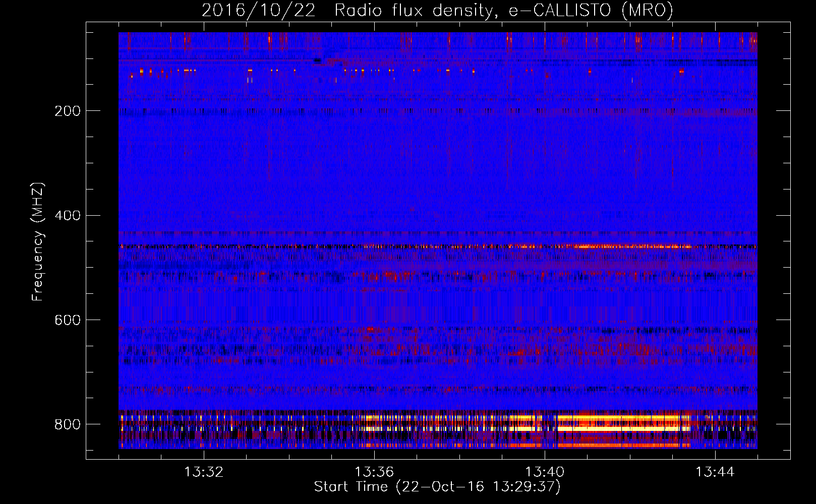The width and height of the screenshot is (816, 504).
Task: Click the 13:40 time tick label
Action: coord(545,472)
